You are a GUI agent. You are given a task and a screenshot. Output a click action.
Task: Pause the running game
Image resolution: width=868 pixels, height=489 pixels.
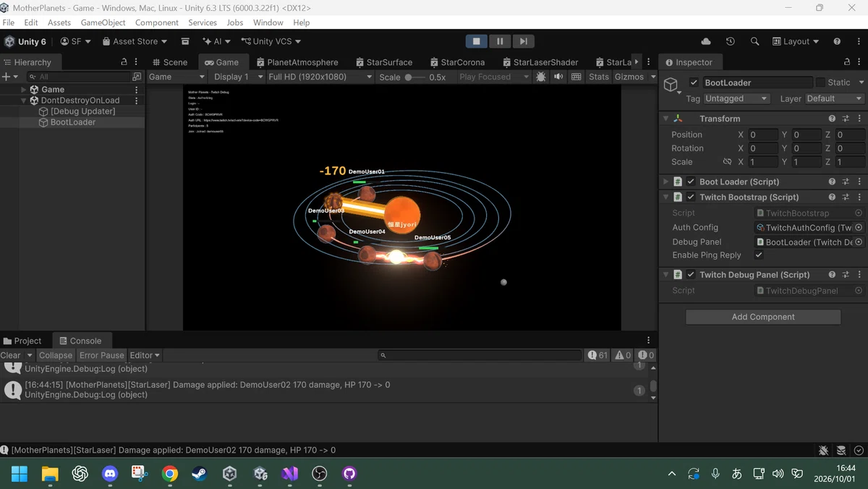pos(500,41)
